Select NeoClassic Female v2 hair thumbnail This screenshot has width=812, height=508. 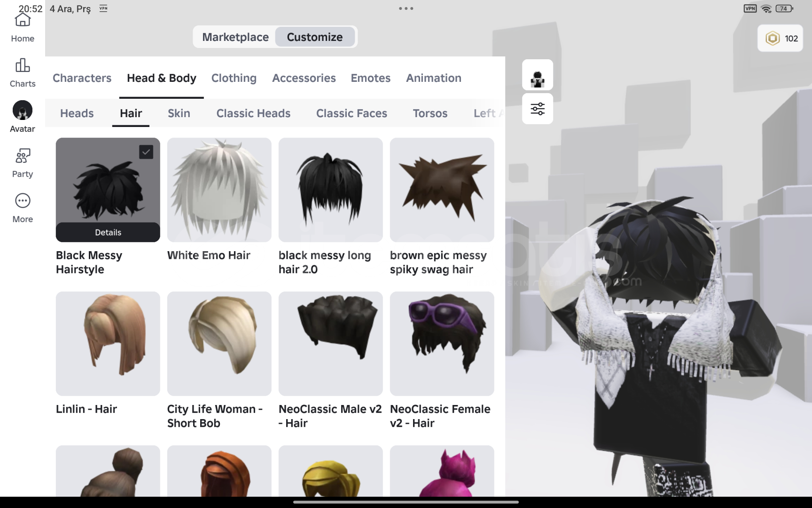click(x=442, y=344)
